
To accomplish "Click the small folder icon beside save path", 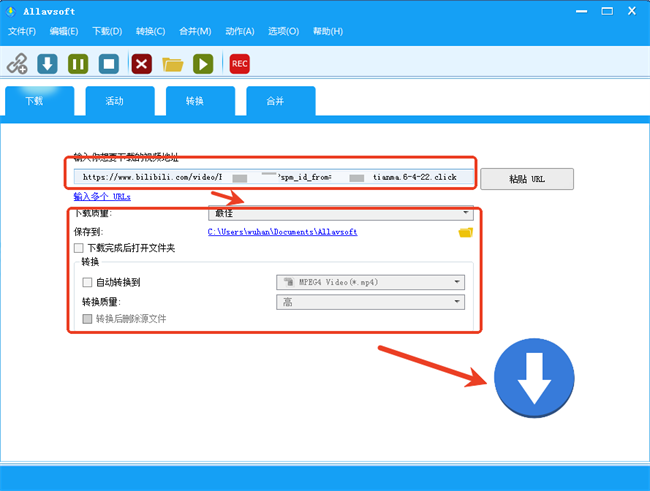I will coord(465,232).
